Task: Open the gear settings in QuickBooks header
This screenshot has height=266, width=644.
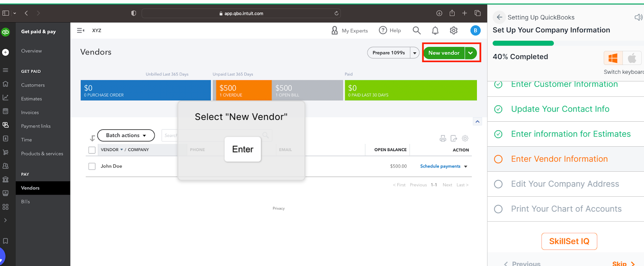Action: tap(454, 30)
